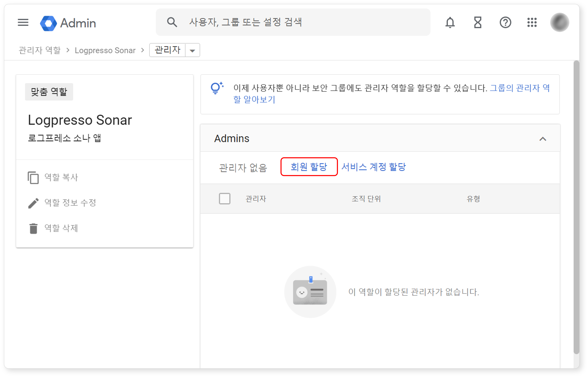
Task: Select 역할 삭제 option
Action: tap(61, 228)
